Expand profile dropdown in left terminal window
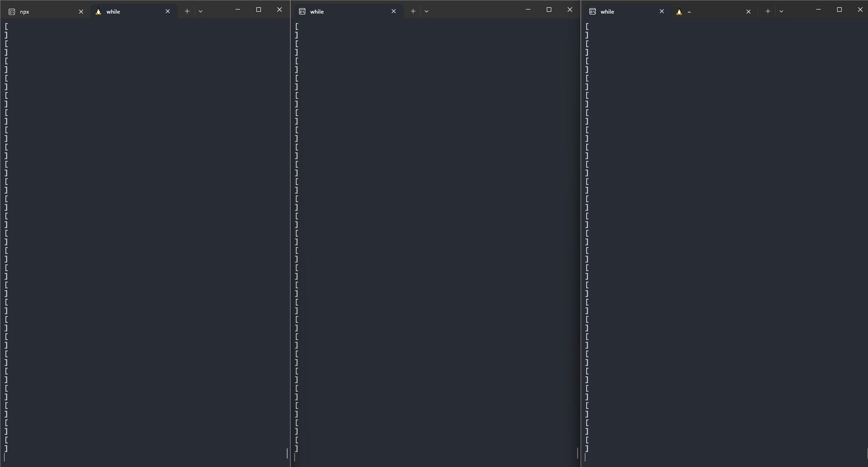 pos(201,11)
